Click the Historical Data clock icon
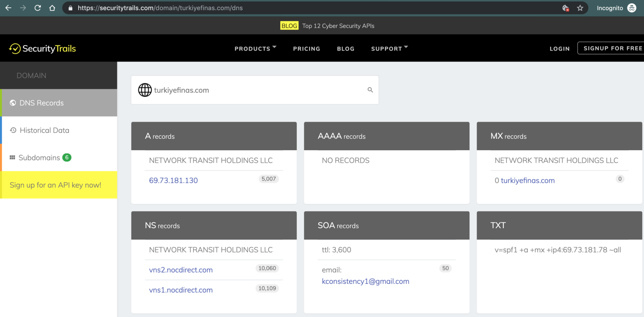Viewport: 644px width, 317px height. [x=13, y=130]
